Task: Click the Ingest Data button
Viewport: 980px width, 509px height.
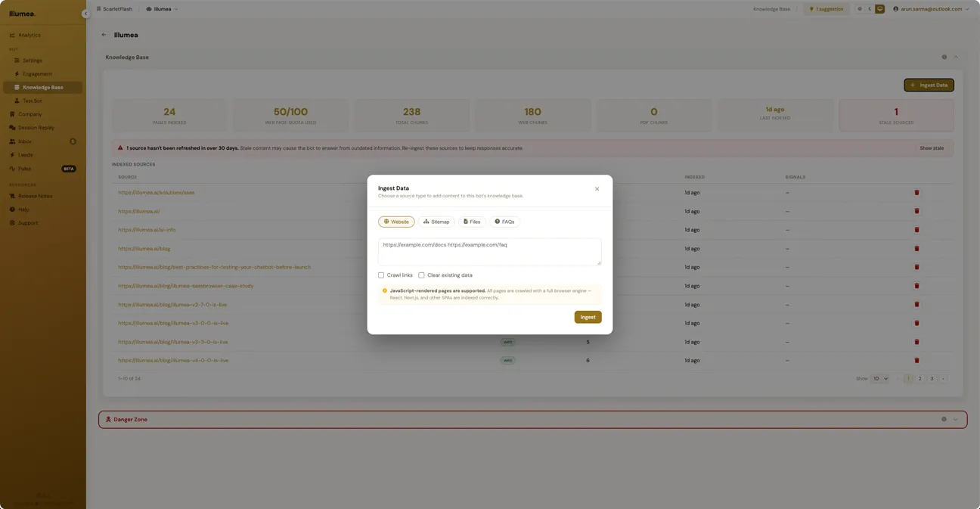Action: coord(929,85)
